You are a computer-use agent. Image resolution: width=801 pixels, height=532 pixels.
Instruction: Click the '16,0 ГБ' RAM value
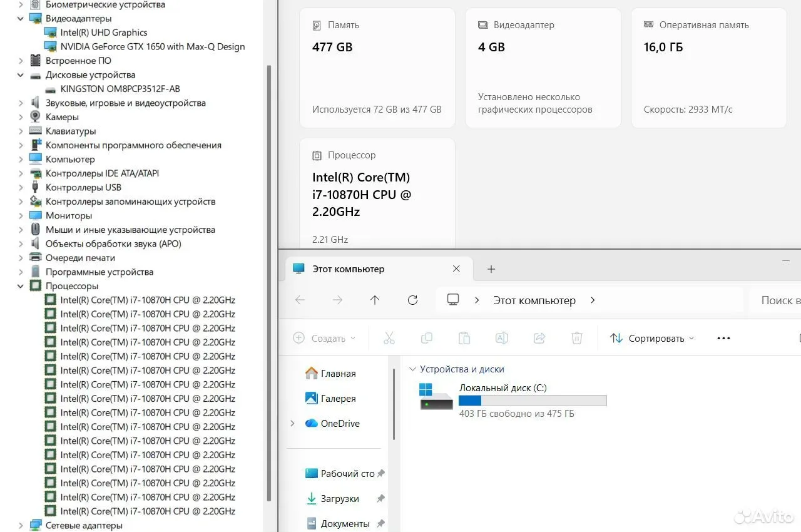tap(663, 48)
